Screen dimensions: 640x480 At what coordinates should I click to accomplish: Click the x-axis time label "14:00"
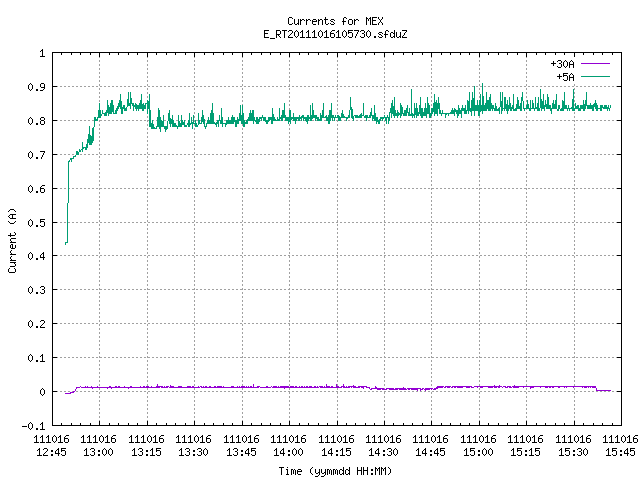(x=288, y=452)
